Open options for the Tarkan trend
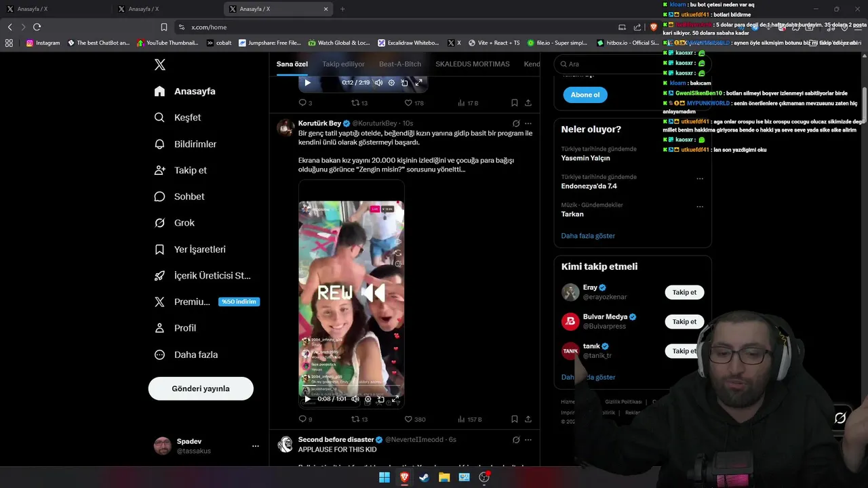Image resolution: width=868 pixels, height=488 pixels. point(700,207)
